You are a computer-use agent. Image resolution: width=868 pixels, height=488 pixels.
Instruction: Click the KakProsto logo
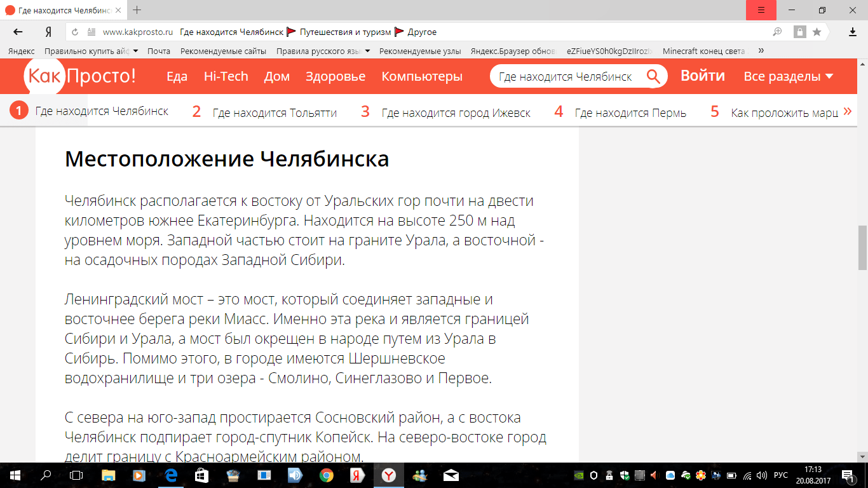[x=80, y=76]
